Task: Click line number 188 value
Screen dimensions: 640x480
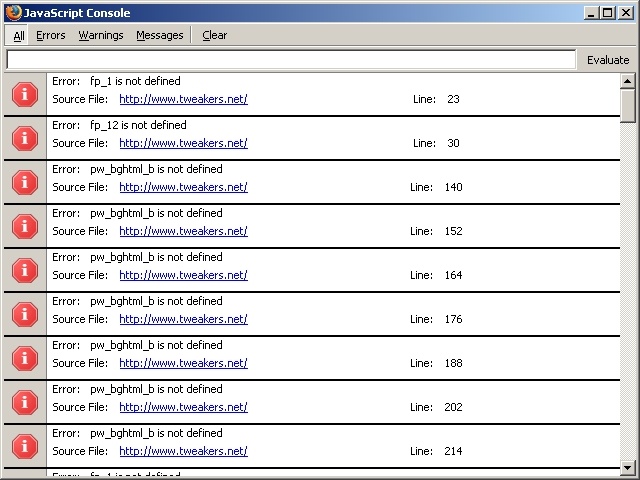Action: click(x=453, y=364)
